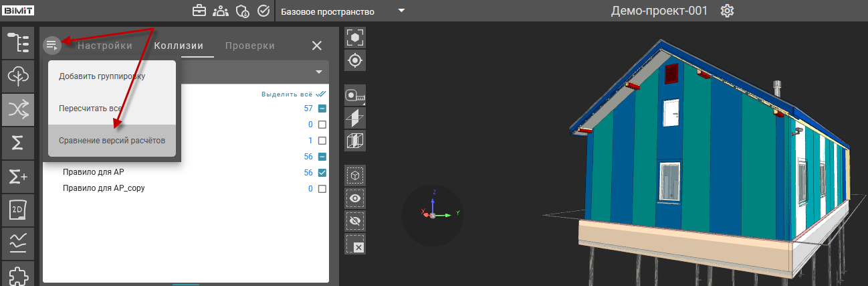Open the sigma summary tool
This screenshot has width=868, height=286.
click(18, 143)
